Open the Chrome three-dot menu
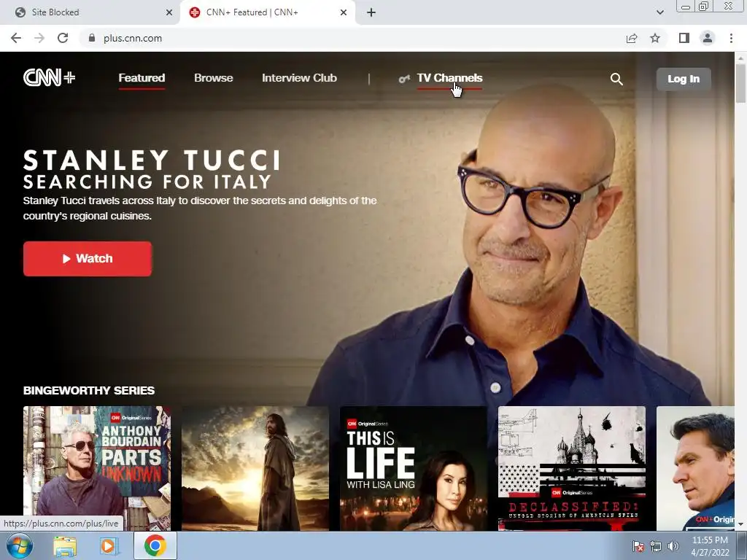747x560 pixels. click(x=731, y=38)
